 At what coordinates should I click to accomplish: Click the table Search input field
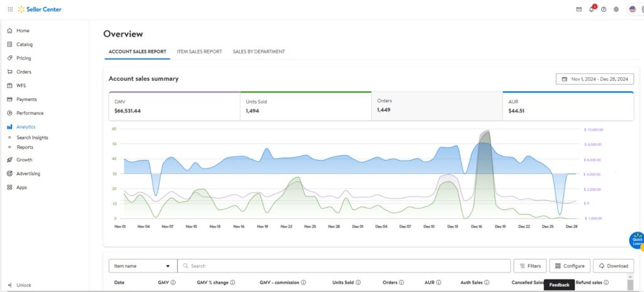(346, 266)
